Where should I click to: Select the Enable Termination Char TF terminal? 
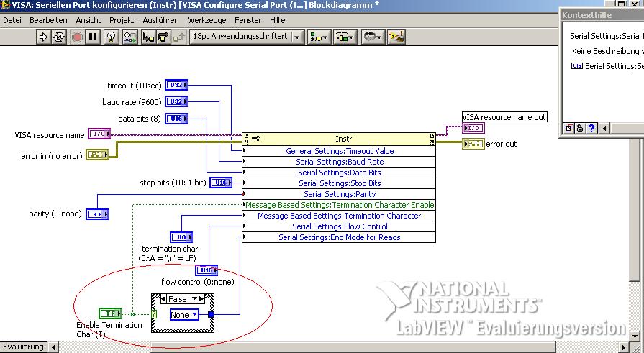pyautogui.click(x=111, y=313)
